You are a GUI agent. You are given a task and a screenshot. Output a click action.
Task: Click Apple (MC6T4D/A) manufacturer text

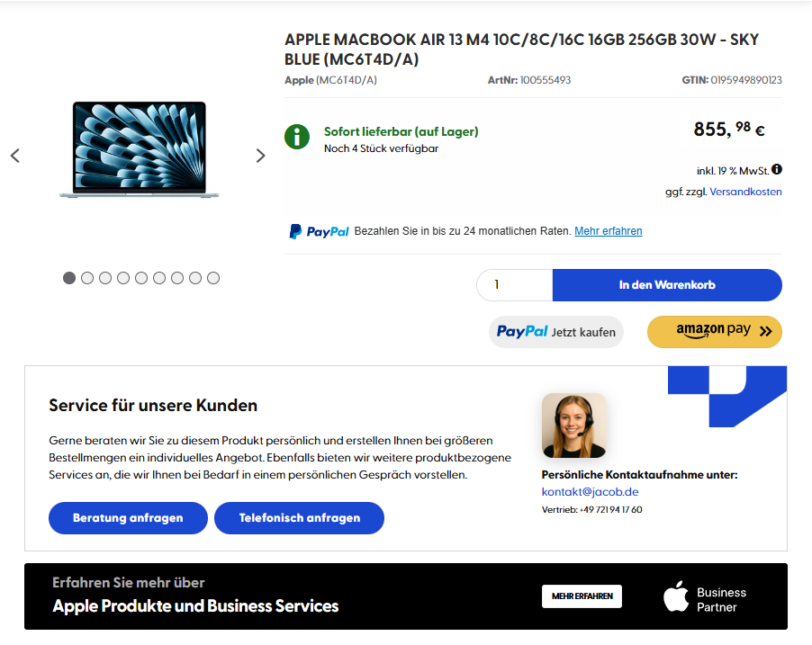click(330, 80)
